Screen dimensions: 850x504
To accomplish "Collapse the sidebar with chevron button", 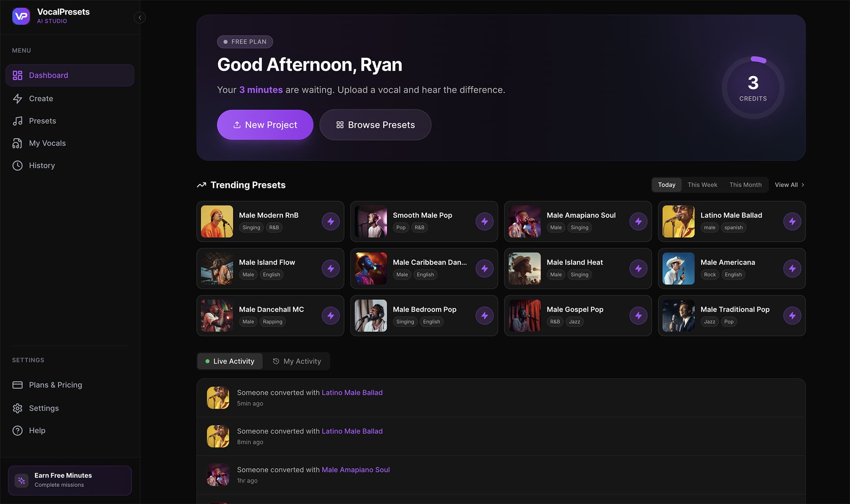I will [140, 17].
